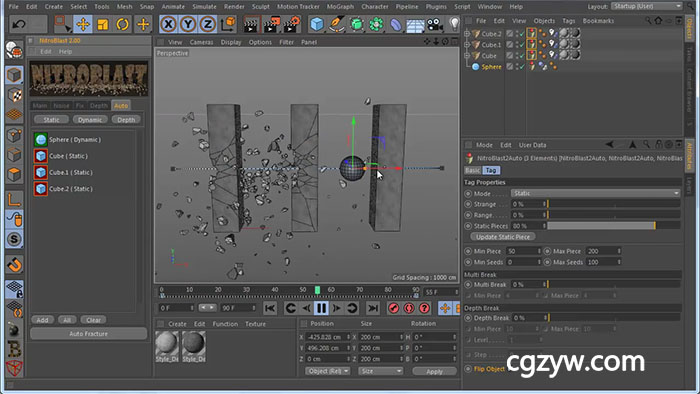Click the deformer capsule icon
700x394 pixels.
point(396,24)
